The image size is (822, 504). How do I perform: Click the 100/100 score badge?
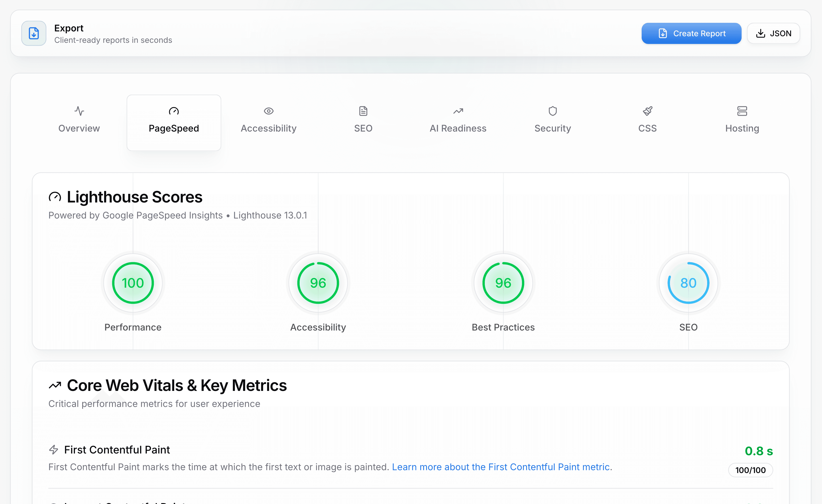[x=750, y=470]
